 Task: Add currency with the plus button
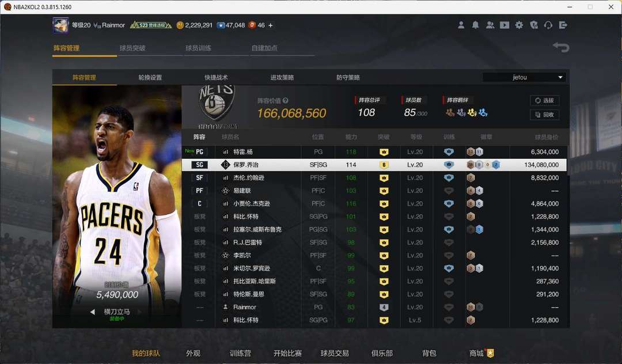pyautogui.click(x=271, y=25)
